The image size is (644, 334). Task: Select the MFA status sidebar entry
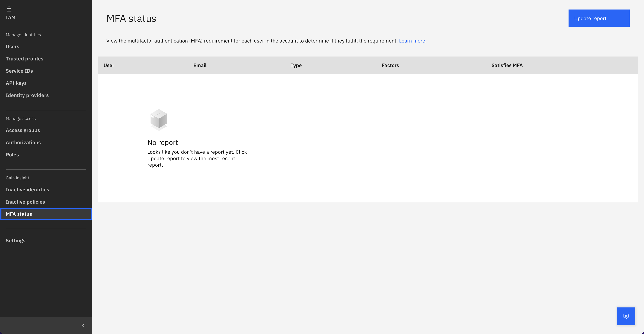(x=19, y=214)
